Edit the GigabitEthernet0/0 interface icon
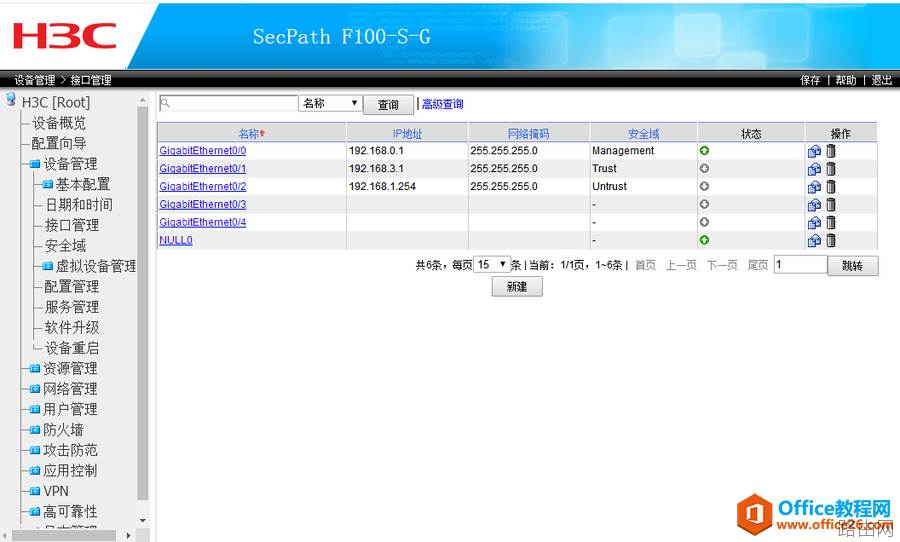Viewport: 900px width, 542px height. point(814,151)
